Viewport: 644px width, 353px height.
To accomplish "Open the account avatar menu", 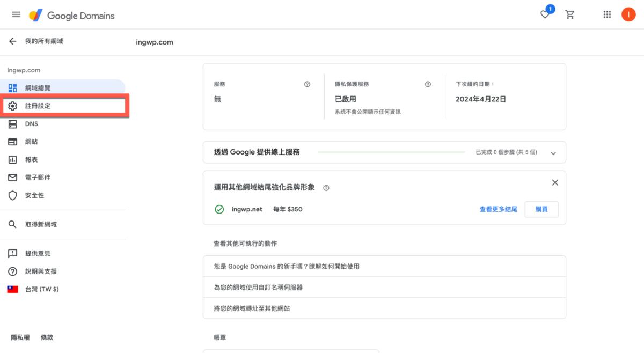I will [x=628, y=14].
